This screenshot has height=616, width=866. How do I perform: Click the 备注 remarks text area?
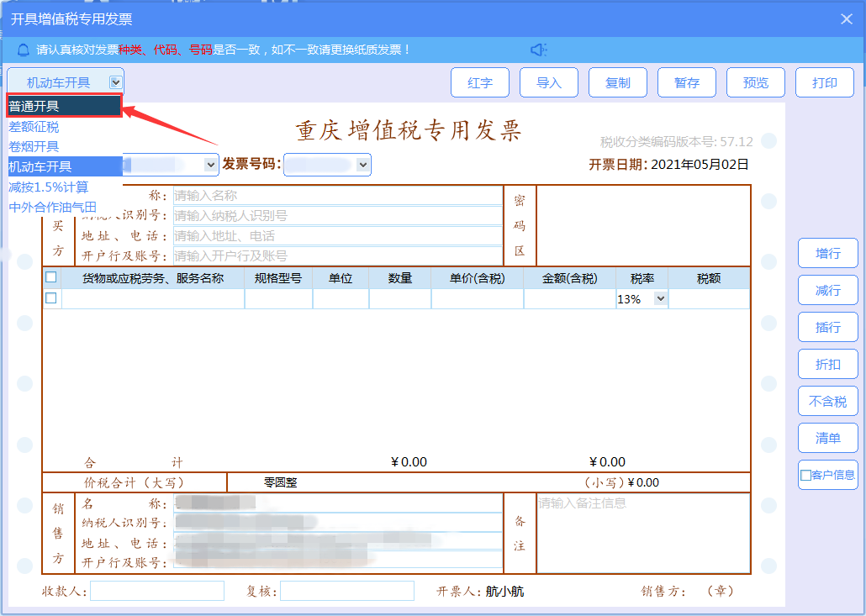point(642,534)
